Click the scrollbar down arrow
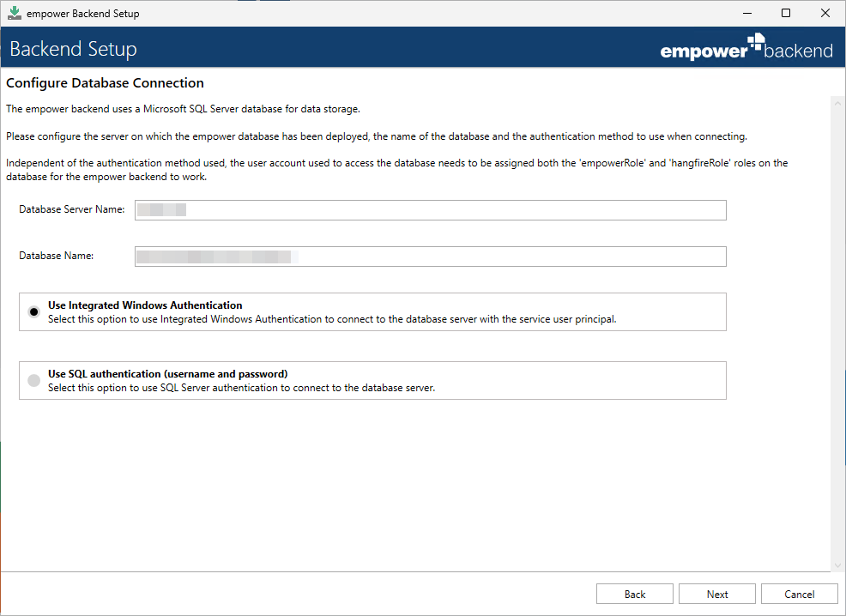The height and width of the screenshot is (616, 846). tap(837, 565)
